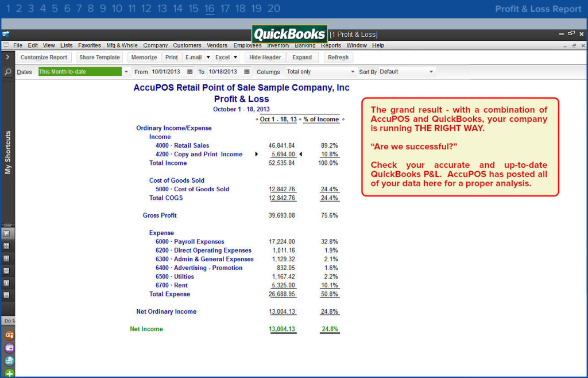Open the Vendors menu

click(217, 45)
